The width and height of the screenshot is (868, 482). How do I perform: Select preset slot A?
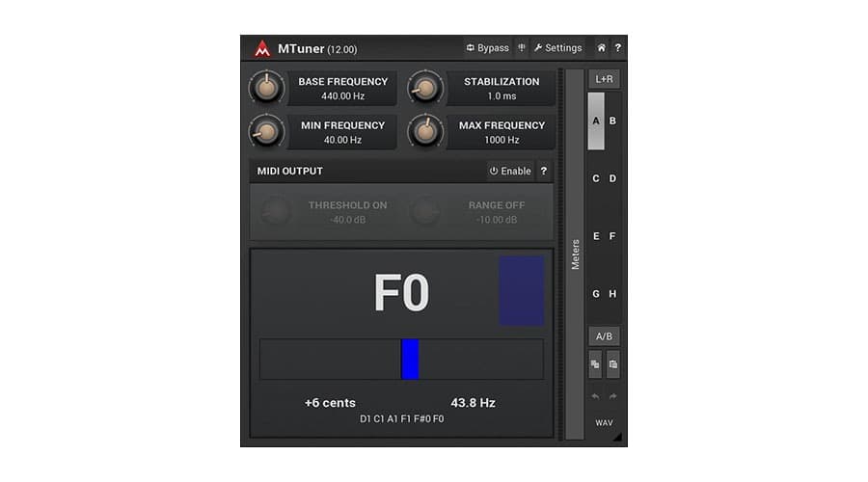click(596, 120)
